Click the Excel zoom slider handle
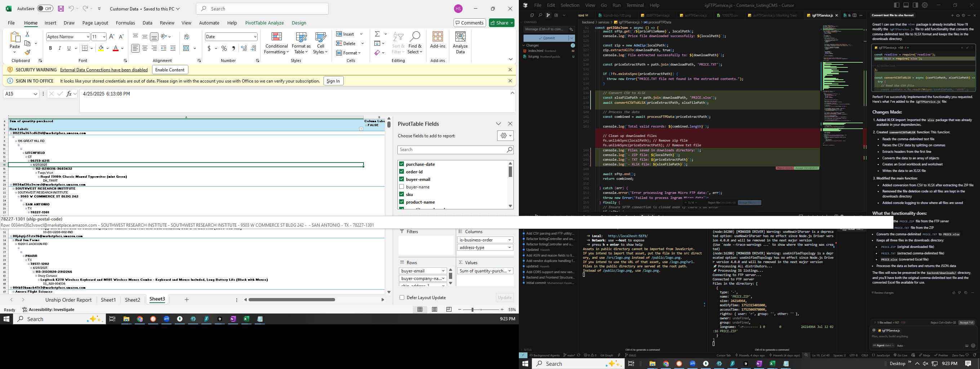This screenshot has height=369, width=980. tap(472, 310)
